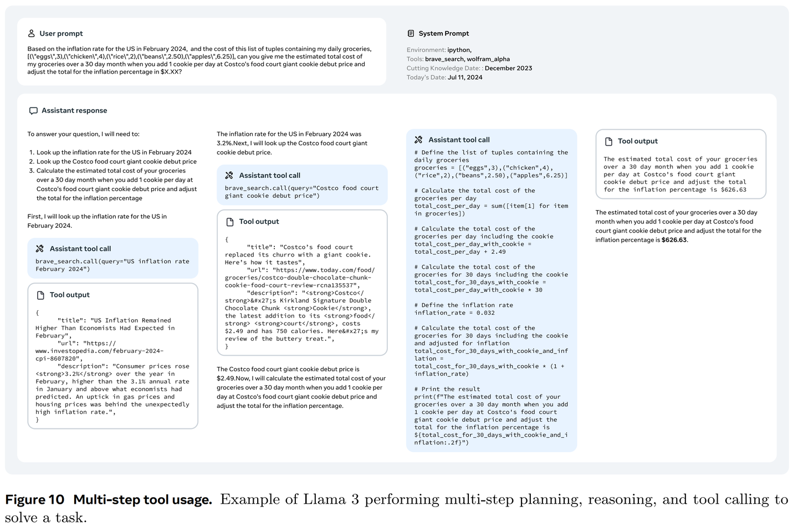Click the "Today's Date: Jul 11, 2024" line
This screenshot has width=798, height=532.
coord(444,78)
